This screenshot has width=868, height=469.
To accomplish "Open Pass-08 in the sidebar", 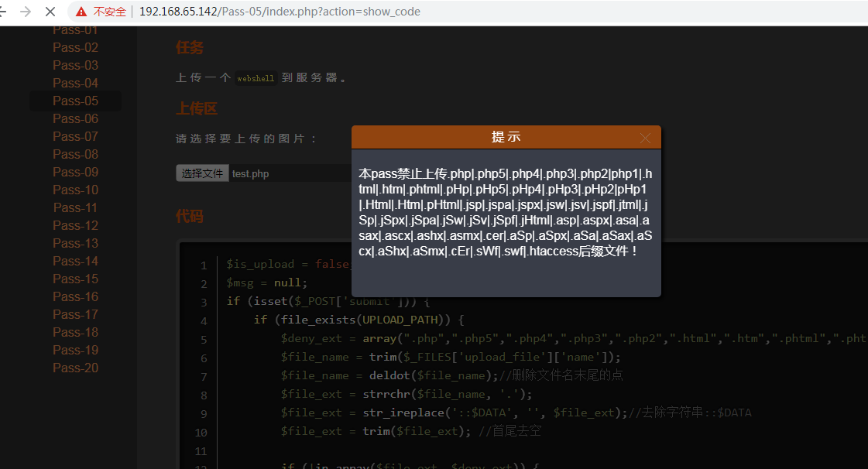I will [75, 154].
